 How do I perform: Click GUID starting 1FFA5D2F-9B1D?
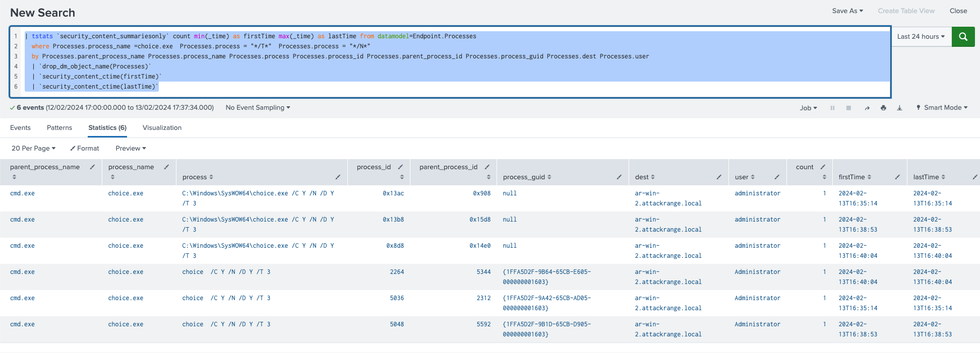[547, 329]
